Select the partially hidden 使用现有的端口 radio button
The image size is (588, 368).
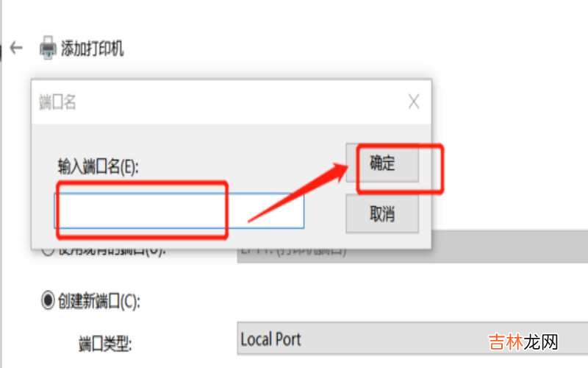pyautogui.click(x=48, y=250)
